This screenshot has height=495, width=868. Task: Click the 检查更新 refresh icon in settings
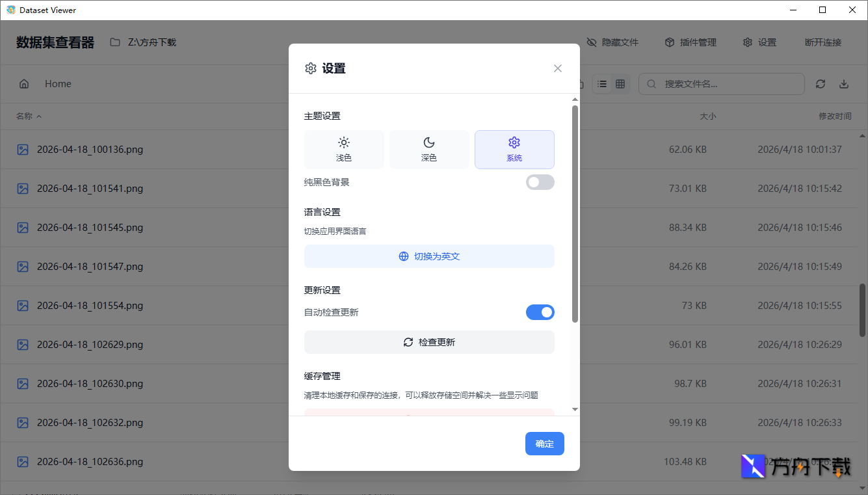(408, 341)
